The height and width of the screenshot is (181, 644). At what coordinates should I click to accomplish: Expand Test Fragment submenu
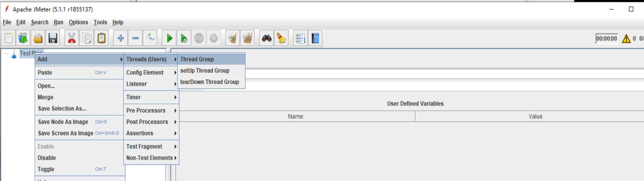[x=151, y=146]
